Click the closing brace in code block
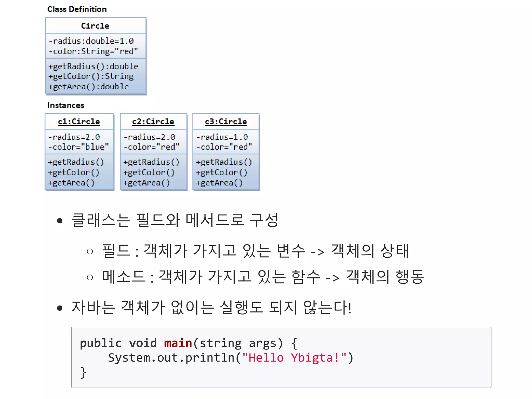The image size is (532, 399). pyautogui.click(x=83, y=373)
